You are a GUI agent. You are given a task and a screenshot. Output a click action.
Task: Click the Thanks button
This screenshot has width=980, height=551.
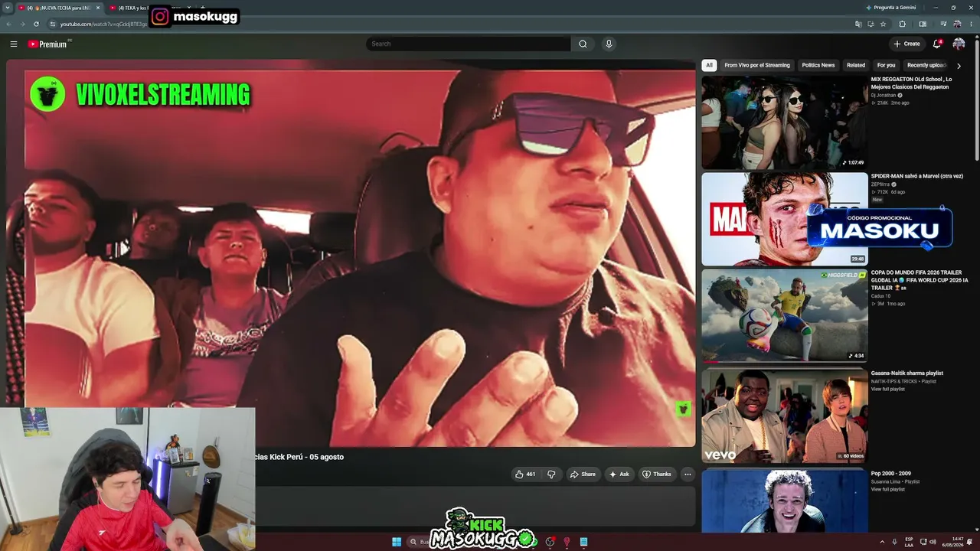tap(656, 474)
